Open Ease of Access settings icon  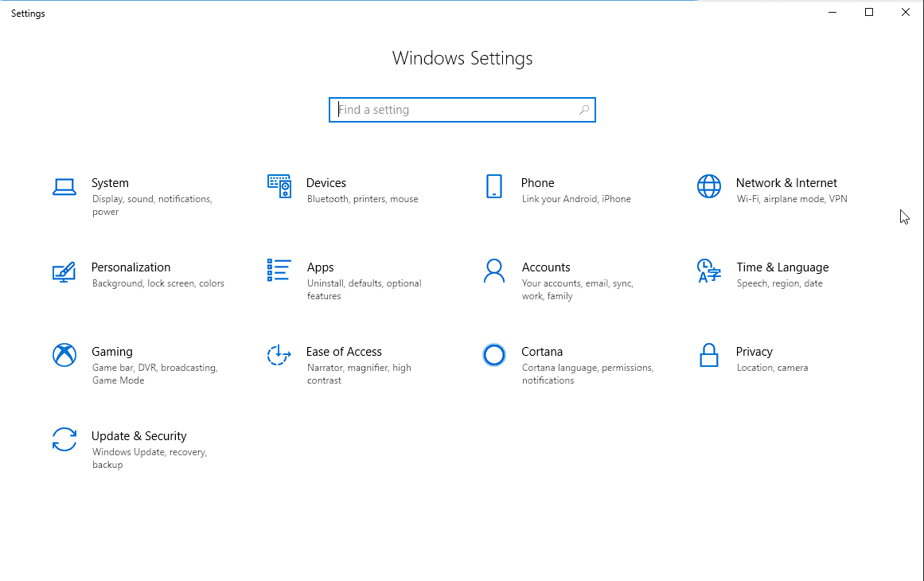click(x=279, y=356)
